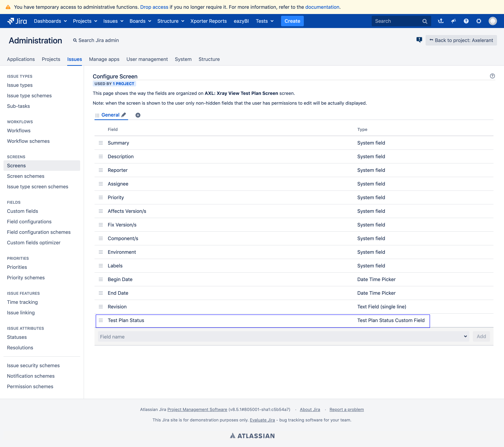Open your profile avatar menu
This screenshot has width=504, height=447.
tap(493, 21)
